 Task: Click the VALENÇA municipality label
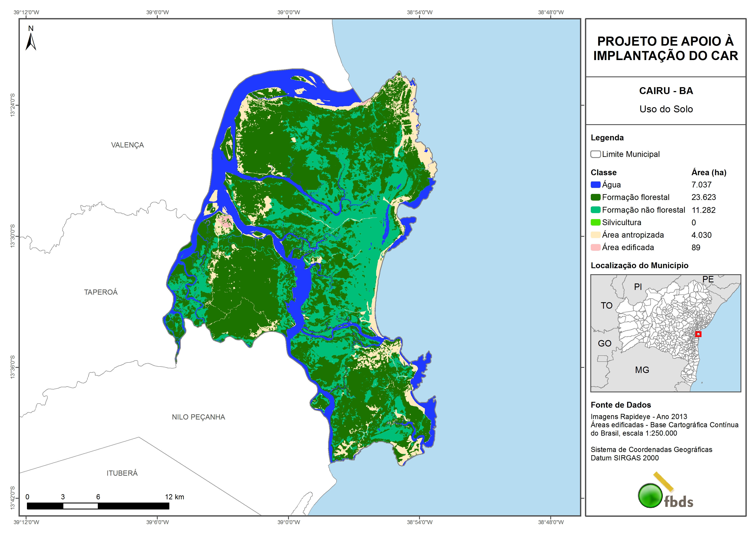(x=127, y=145)
